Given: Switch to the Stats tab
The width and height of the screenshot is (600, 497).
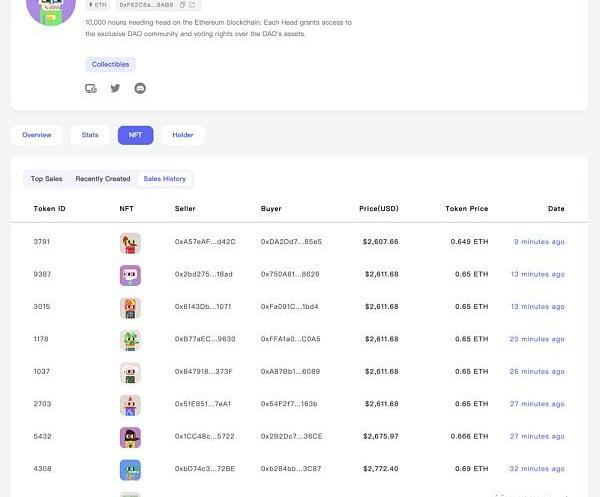Looking at the screenshot, I should point(90,134).
